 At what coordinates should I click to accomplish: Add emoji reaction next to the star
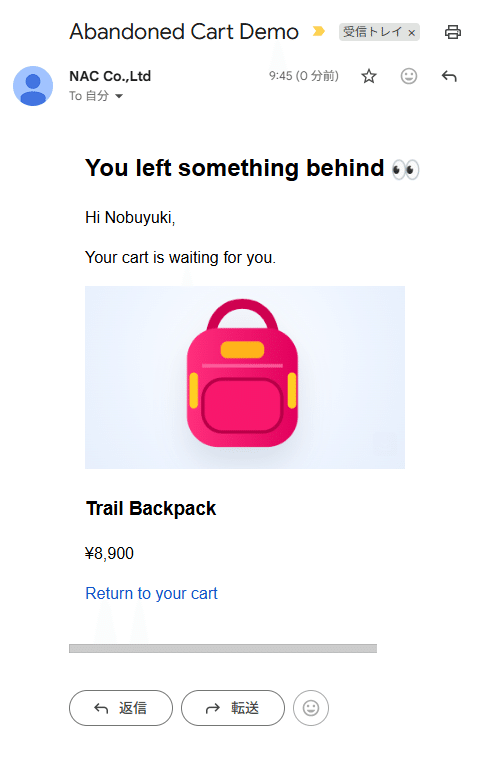click(409, 76)
